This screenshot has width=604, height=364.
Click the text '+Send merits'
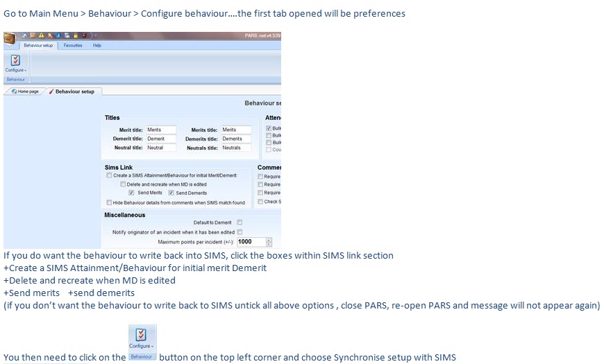pos(31,293)
